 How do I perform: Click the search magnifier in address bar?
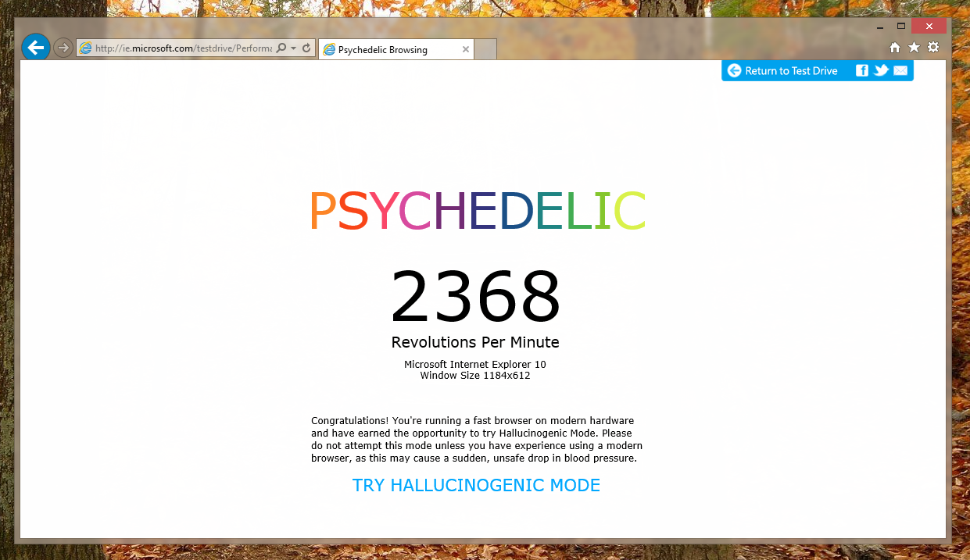point(281,48)
